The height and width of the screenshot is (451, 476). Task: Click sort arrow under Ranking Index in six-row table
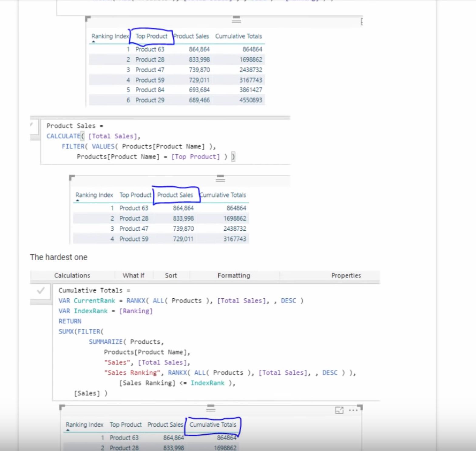(93, 42)
